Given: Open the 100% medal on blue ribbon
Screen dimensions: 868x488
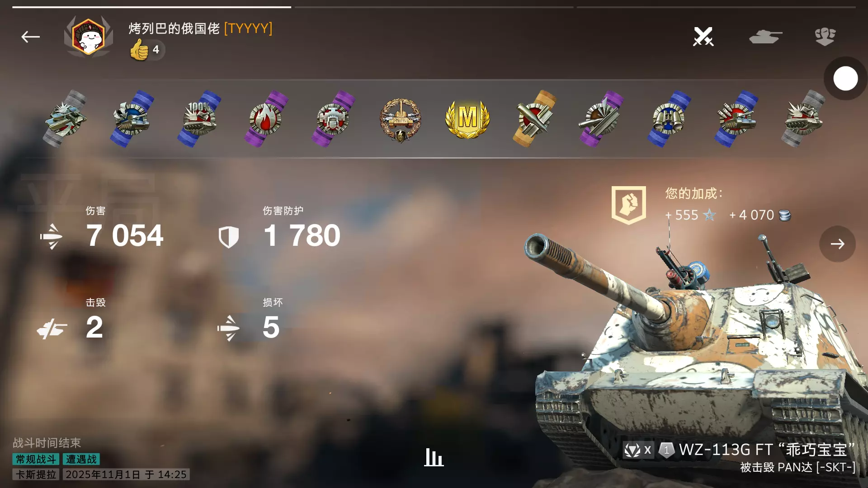Looking at the screenshot, I should point(199,118).
